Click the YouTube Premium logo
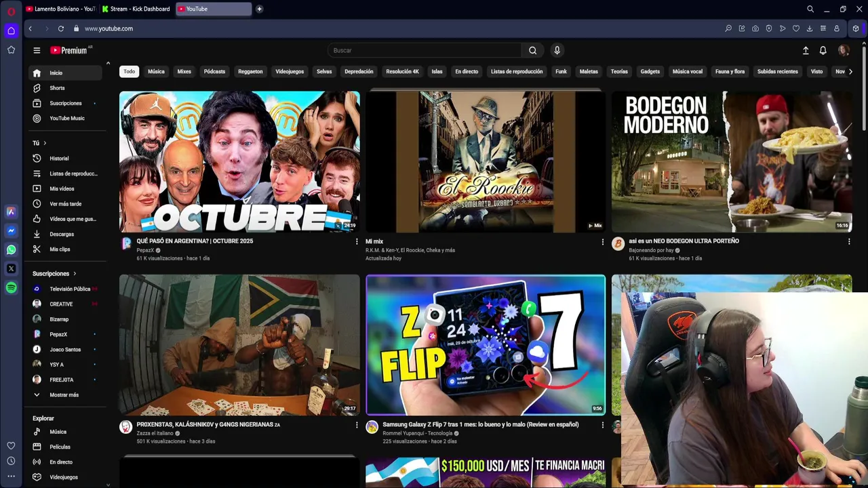The image size is (868, 488). coord(68,50)
